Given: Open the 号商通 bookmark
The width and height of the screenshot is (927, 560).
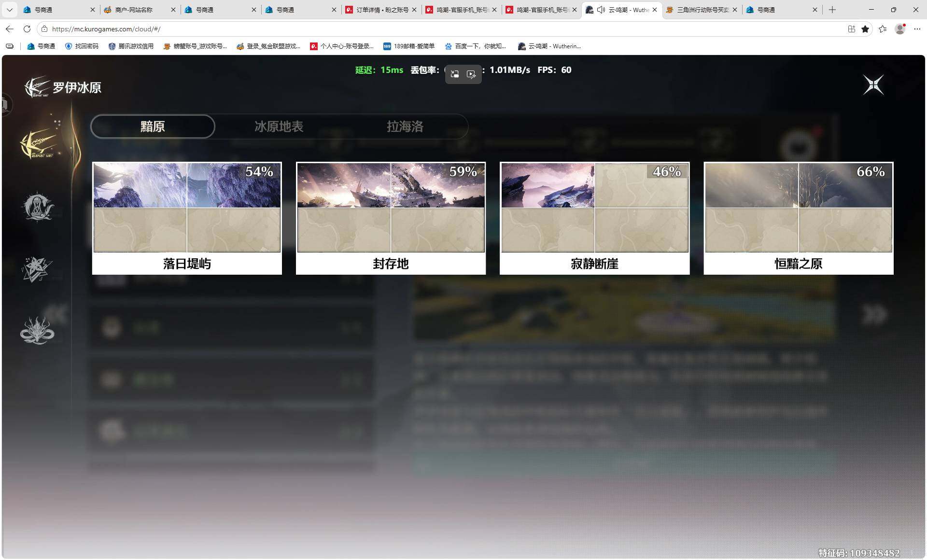Looking at the screenshot, I should 41,46.
